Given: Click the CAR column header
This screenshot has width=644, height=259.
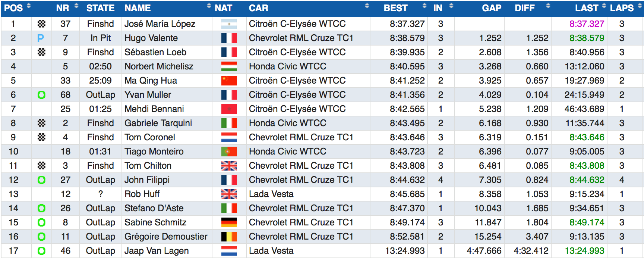Looking at the screenshot, I should coord(259,8).
